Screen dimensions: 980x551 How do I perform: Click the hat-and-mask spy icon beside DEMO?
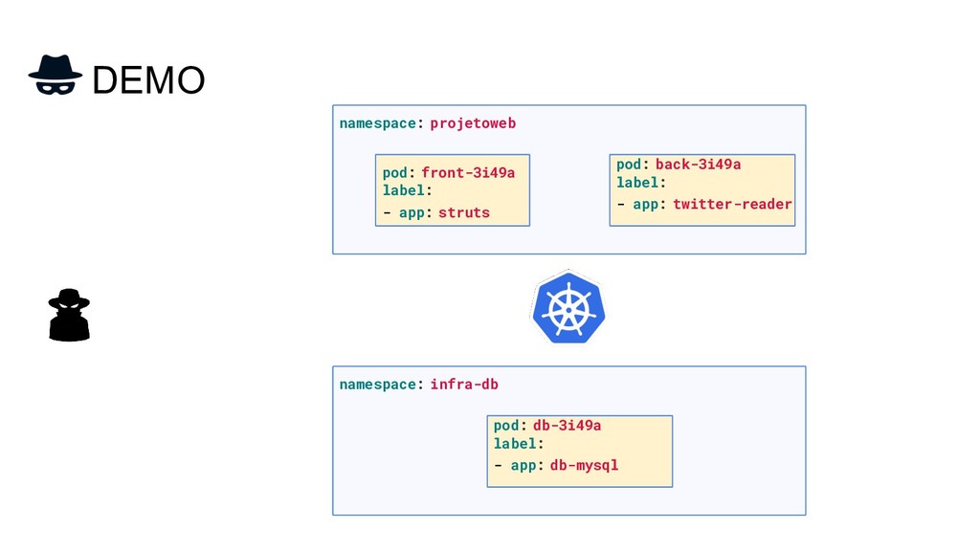(x=55, y=75)
